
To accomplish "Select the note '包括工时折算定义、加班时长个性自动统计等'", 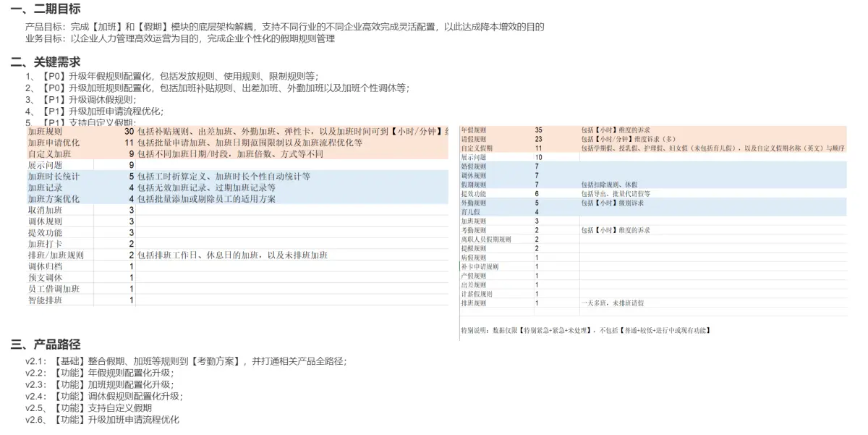I will click(224, 177).
